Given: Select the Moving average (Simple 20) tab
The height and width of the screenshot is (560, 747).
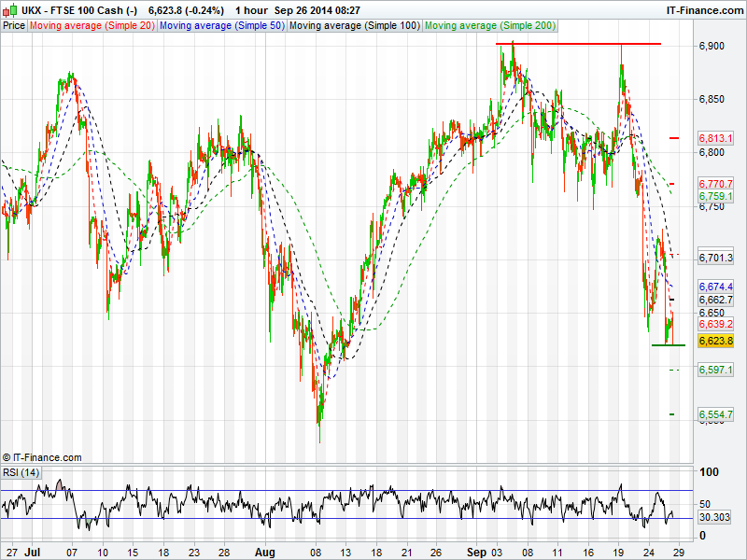Looking at the screenshot, I should [92, 25].
